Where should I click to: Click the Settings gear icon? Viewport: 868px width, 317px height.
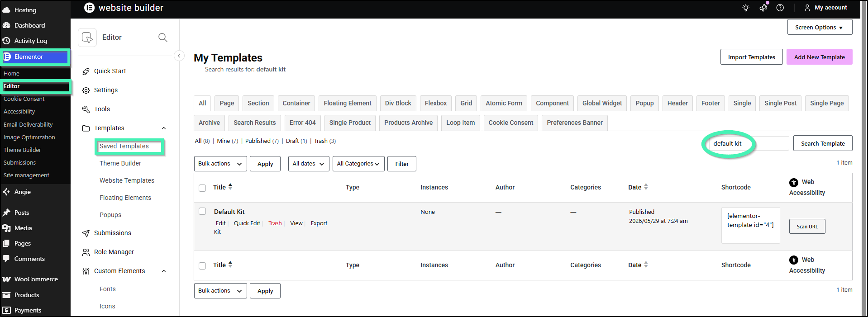coord(86,90)
